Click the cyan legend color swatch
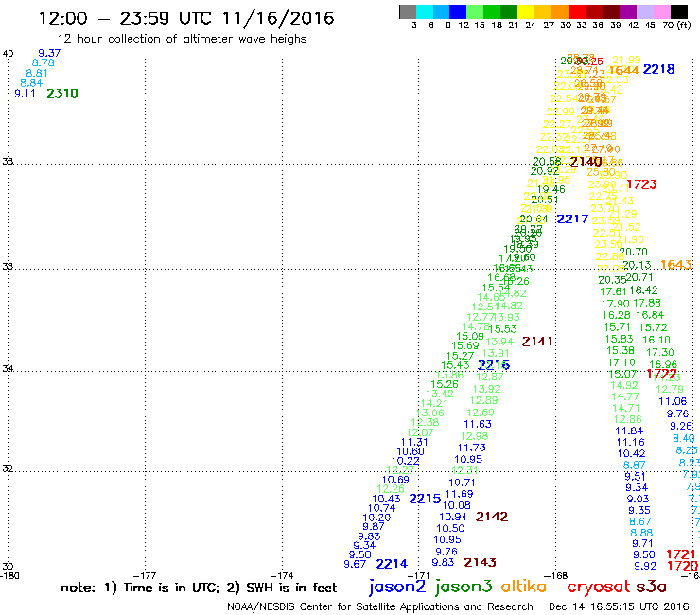 click(x=425, y=11)
